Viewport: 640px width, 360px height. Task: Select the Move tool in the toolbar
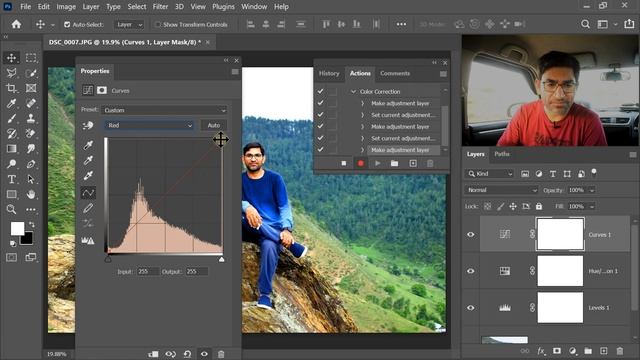11,58
